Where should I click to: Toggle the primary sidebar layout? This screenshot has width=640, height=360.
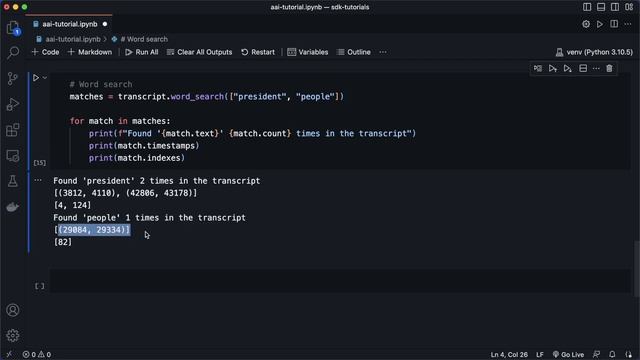pos(587,7)
